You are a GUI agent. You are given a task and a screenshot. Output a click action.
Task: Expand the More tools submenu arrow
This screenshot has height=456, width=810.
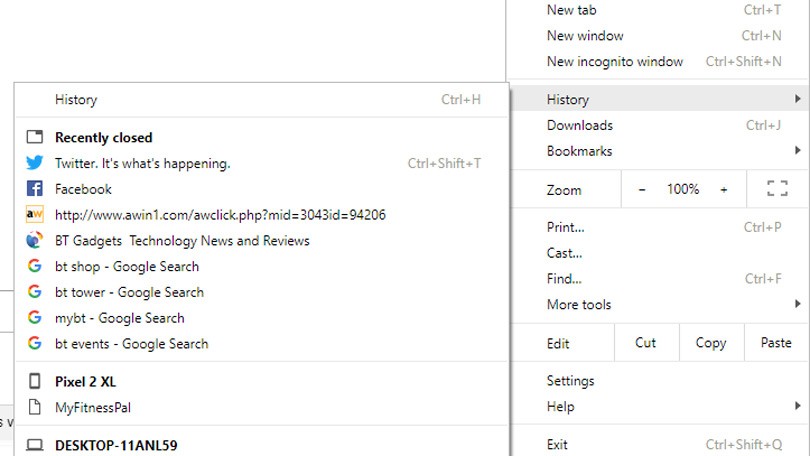(x=797, y=304)
